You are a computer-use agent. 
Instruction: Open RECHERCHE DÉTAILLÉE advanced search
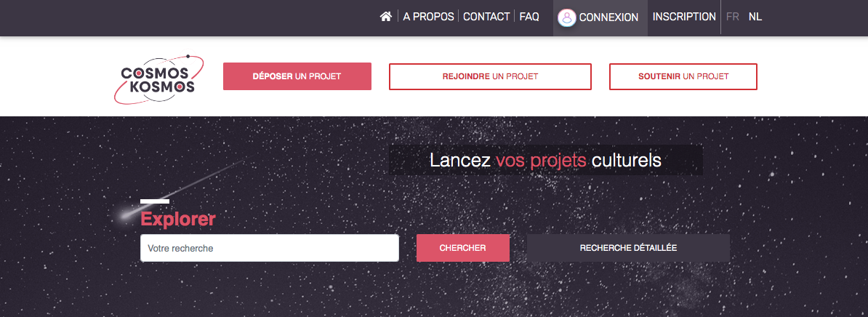tap(628, 248)
